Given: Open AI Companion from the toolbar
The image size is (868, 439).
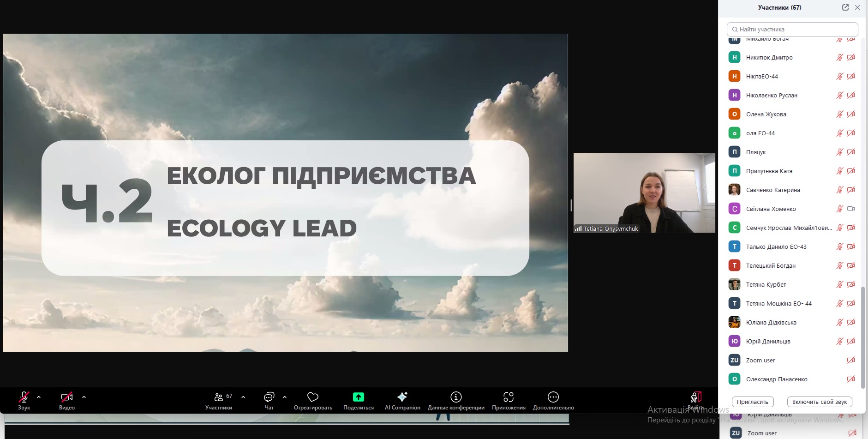Looking at the screenshot, I should point(402,397).
